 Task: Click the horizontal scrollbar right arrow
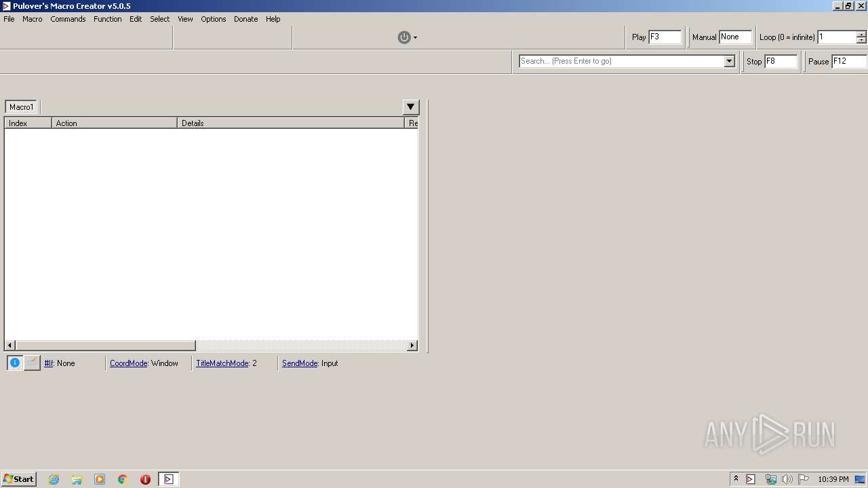point(412,346)
